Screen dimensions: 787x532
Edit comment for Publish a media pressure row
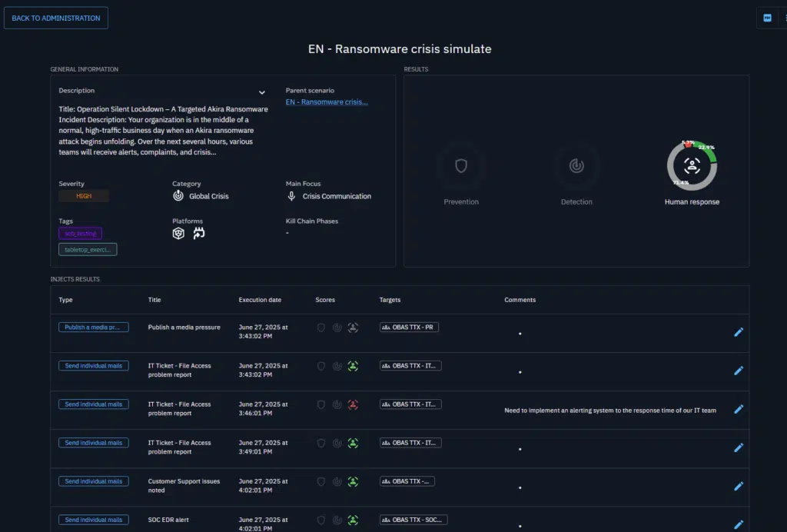[739, 332]
